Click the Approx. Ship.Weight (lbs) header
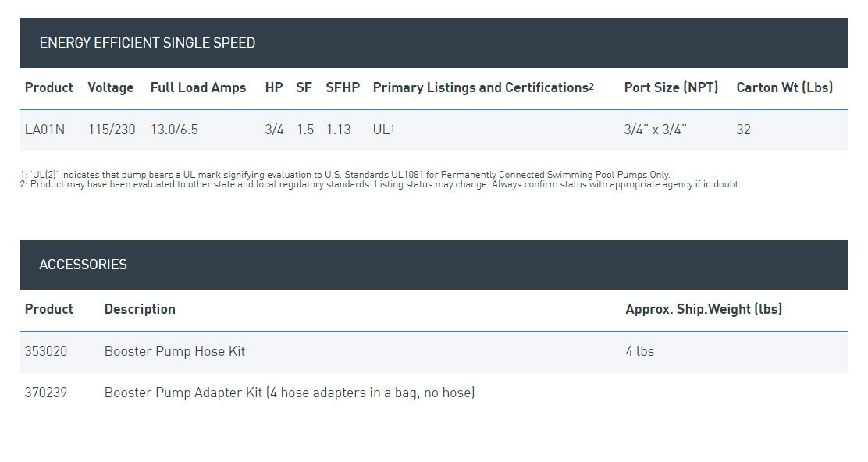 click(x=703, y=309)
